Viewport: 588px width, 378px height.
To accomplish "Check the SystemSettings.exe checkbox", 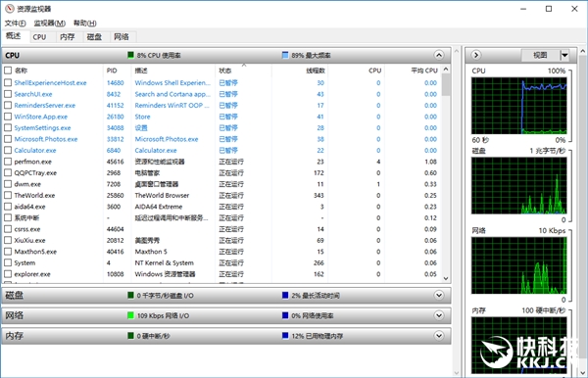I will coord(8,127).
